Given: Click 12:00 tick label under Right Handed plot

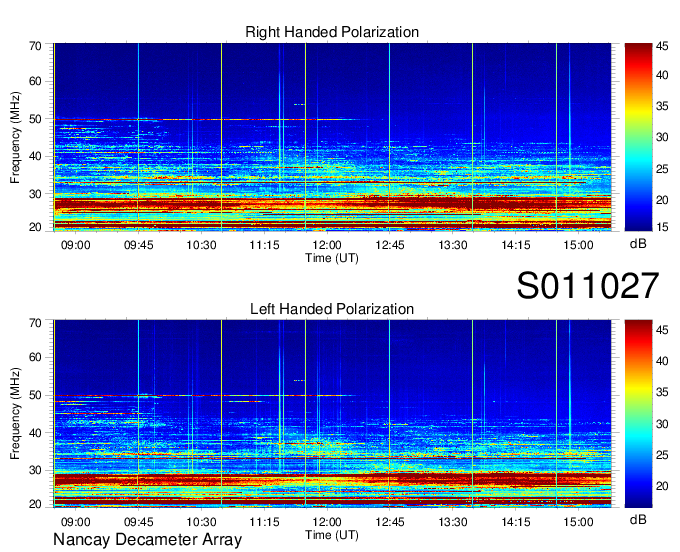Looking at the screenshot, I should pyautogui.click(x=327, y=245).
